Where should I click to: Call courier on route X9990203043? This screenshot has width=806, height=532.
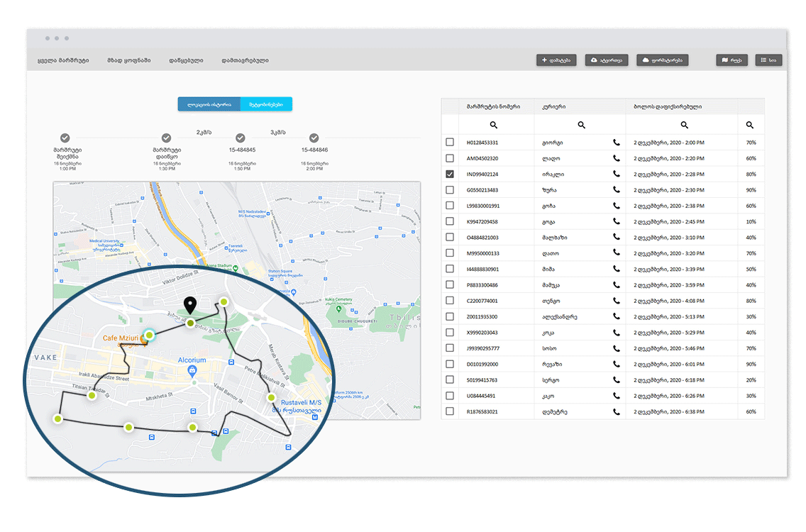pos(617,332)
